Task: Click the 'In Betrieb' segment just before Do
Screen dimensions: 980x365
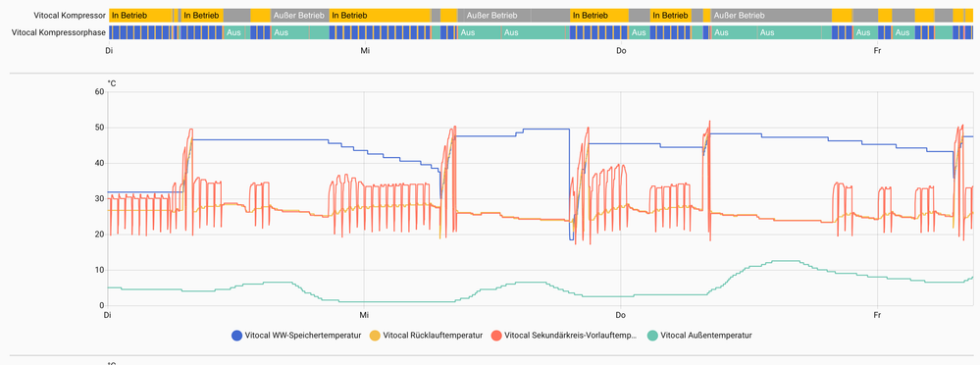Action: click(x=599, y=15)
